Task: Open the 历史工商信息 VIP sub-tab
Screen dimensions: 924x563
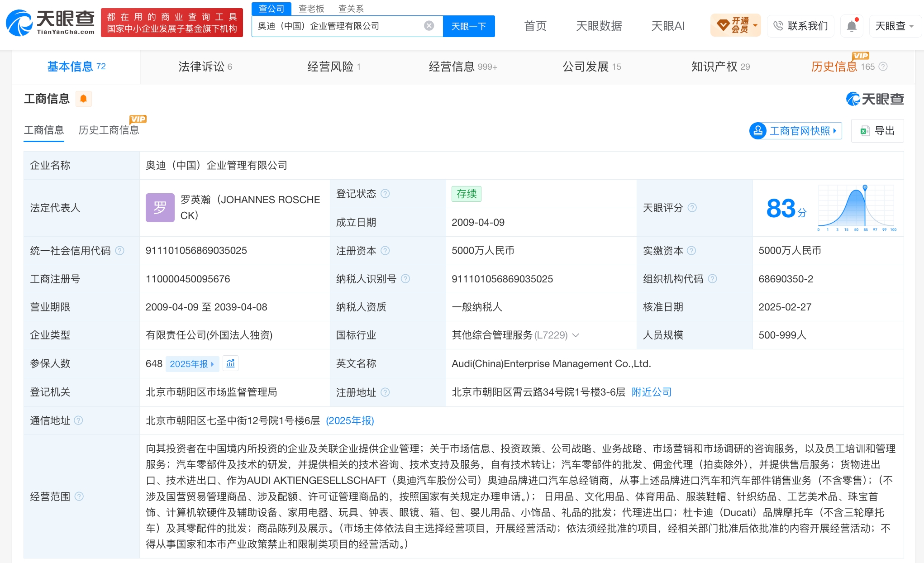Action: click(x=109, y=130)
